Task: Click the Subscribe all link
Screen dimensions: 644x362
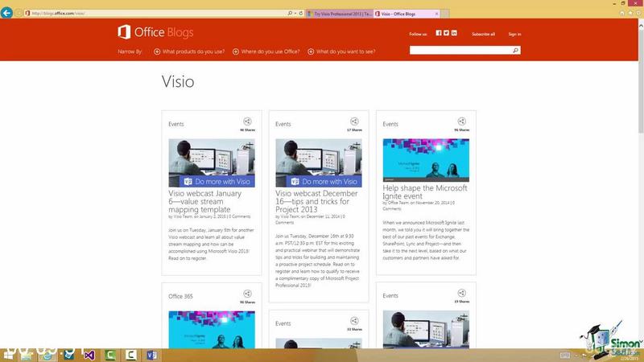Action: (484, 34)
